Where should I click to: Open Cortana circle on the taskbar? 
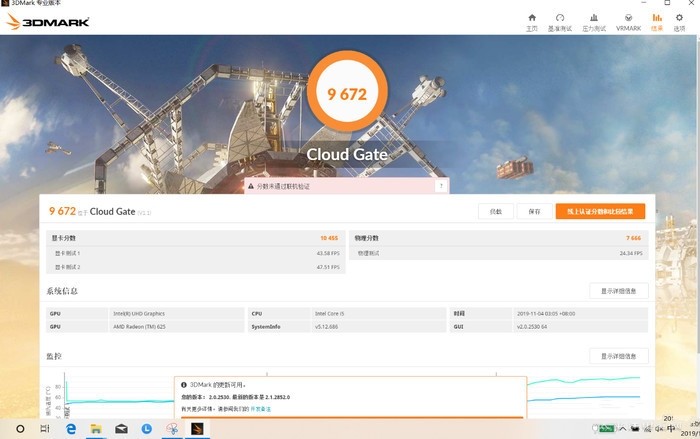(20, 429)
